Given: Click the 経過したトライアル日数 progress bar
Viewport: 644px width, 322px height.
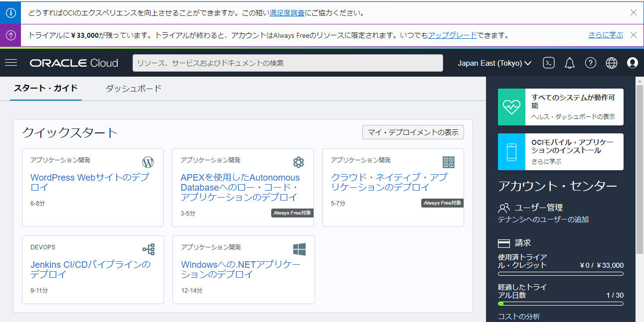Looking at the screenshot, I should (x=561, y=304).
